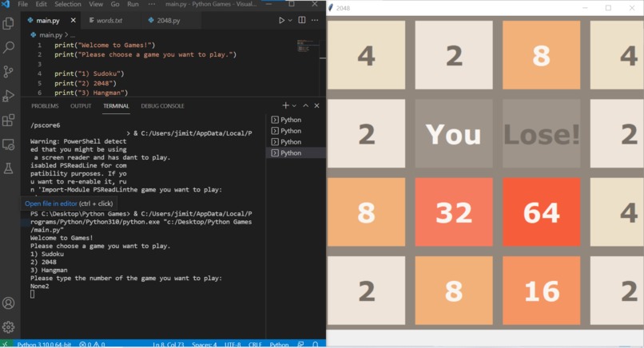
Task: Switch to the PROBLEMS panel tab
Action: (45, 106)
